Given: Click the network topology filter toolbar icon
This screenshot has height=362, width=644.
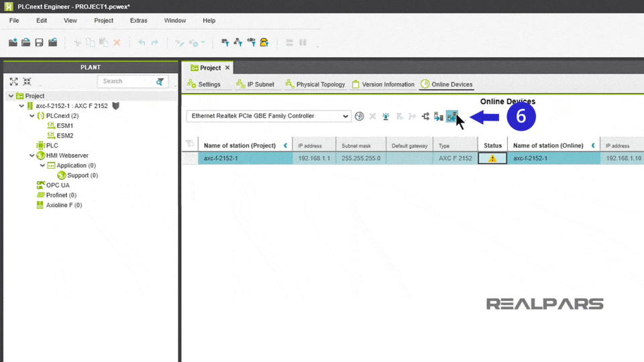Looking at the screenshot, I should pyautogui.click(x=237, y=42).
